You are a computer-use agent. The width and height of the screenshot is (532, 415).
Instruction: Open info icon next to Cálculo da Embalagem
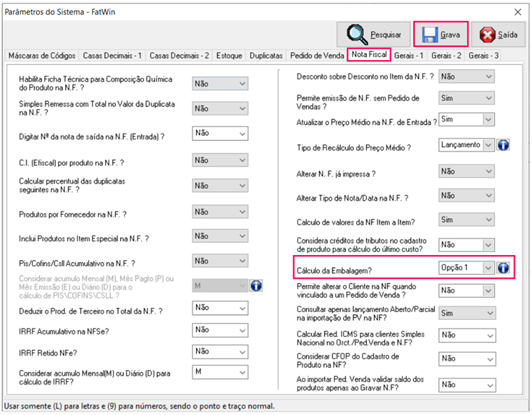tap(503, 268)
